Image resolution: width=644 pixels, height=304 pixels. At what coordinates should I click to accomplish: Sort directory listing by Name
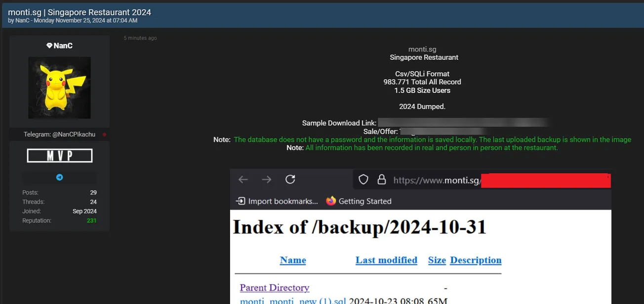click(x=293, y=260)
